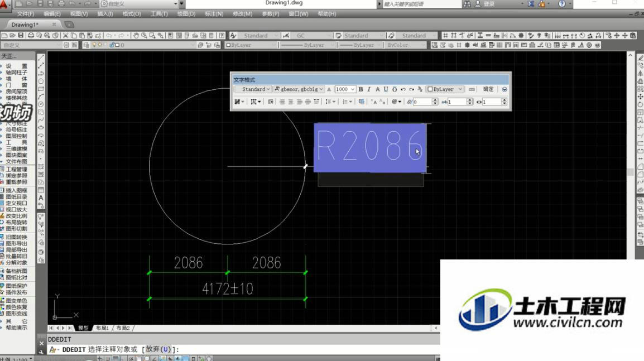This screenshot has height=361, width=644.
Task: Open the text height 1000 dropdown
Action: pyautogui.click(x=345, y=89)
